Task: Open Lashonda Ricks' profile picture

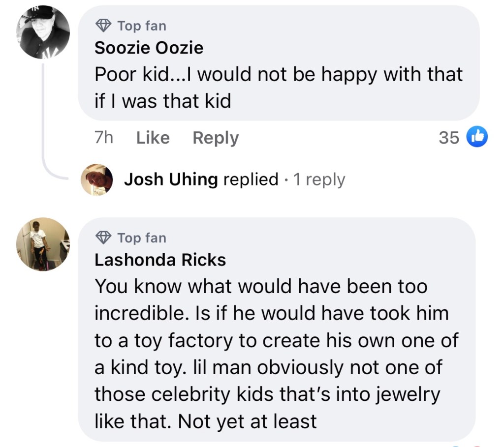Action: pos(43,244)
